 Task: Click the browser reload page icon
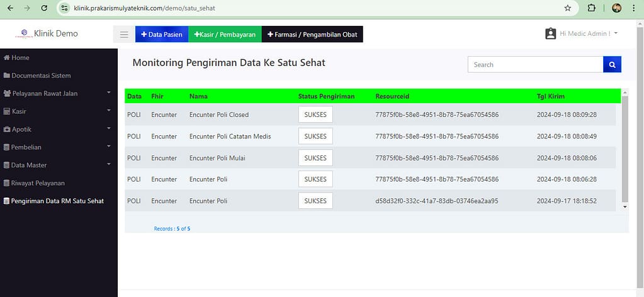[43, 8]
